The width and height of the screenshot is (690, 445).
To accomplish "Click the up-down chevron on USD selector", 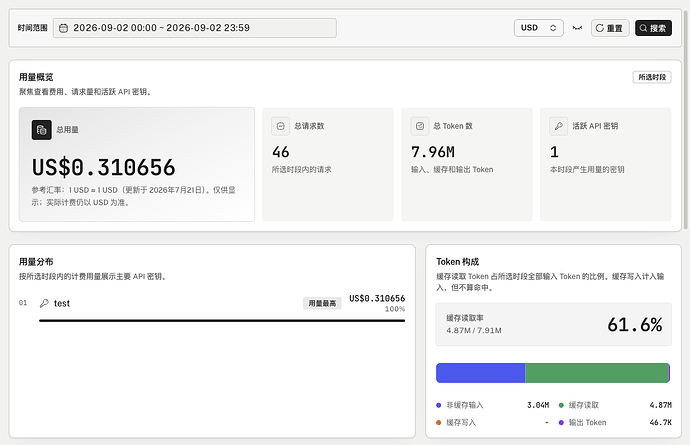I will click(553, 28).
